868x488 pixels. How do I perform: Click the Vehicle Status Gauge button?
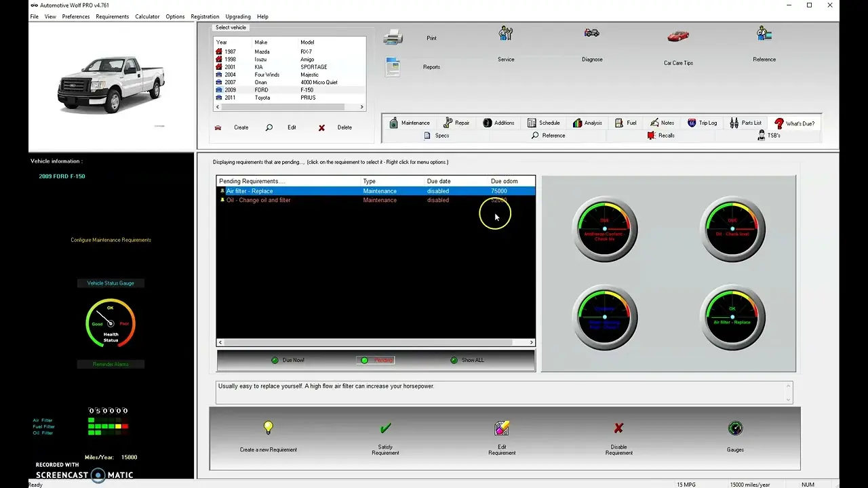tap(111, 283)
